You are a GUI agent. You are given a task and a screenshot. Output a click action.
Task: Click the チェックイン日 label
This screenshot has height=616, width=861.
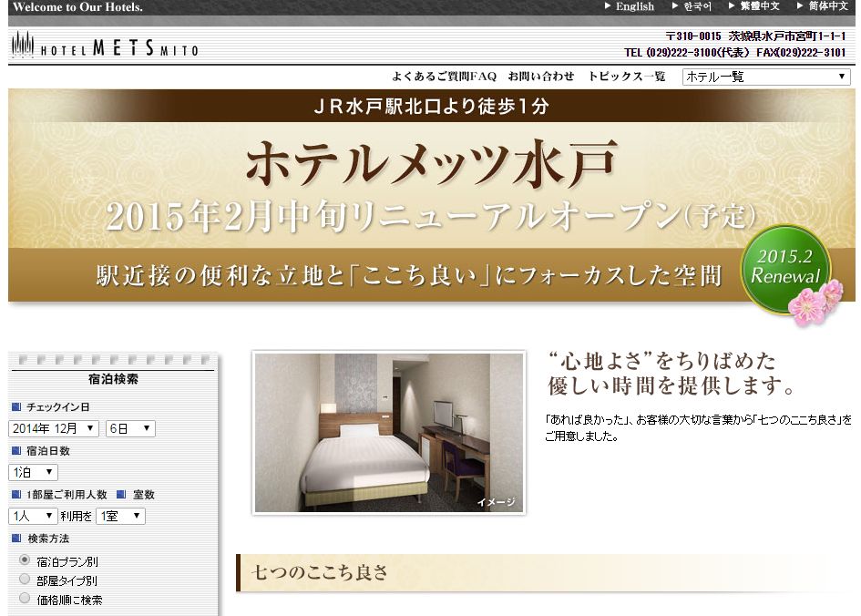point(58,406)
